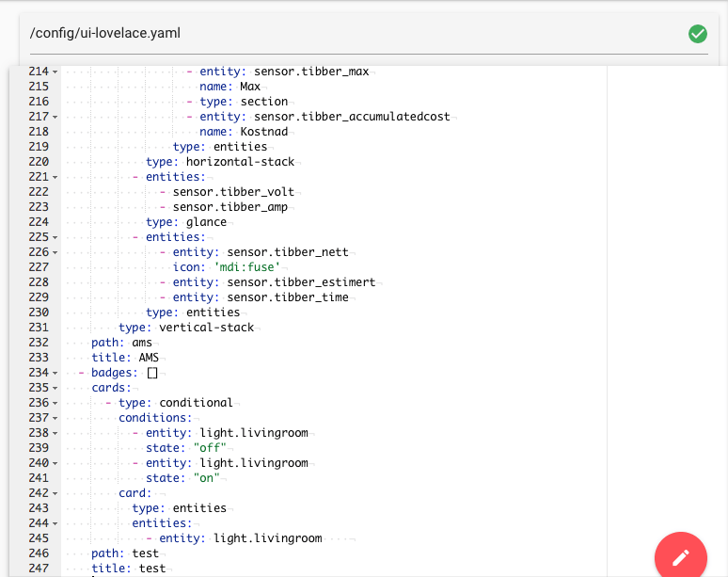Collapse the fold arrow at line 214

55,72
